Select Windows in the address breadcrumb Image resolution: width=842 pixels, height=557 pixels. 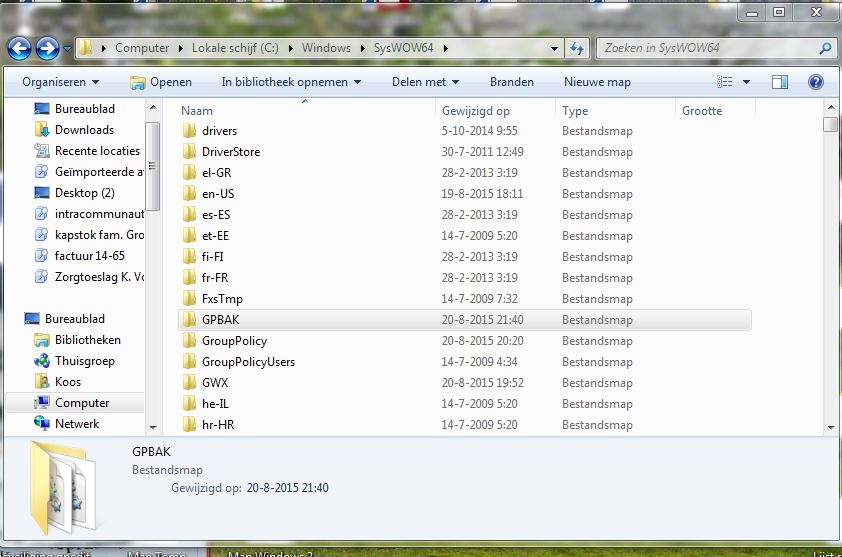tap(326, 48)
